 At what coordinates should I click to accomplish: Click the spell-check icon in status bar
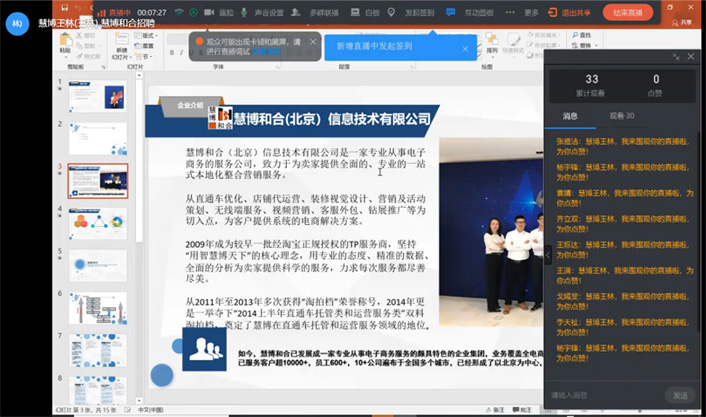[127, 410]
